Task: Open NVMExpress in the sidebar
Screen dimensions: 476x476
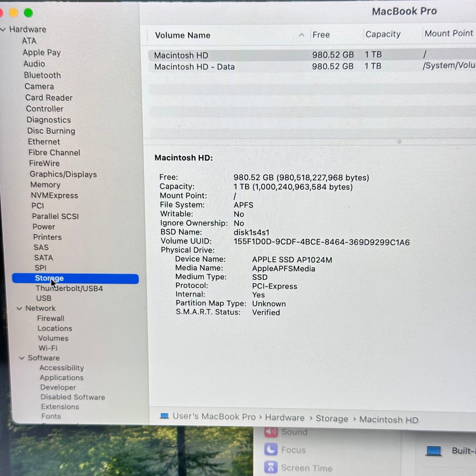Action: point(55,195)
